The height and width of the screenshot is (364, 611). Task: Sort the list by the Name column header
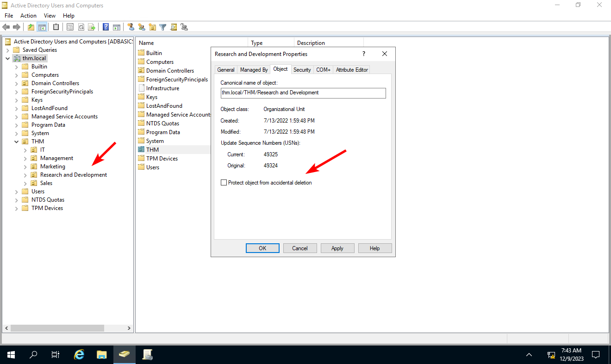(x=192, y=43)
